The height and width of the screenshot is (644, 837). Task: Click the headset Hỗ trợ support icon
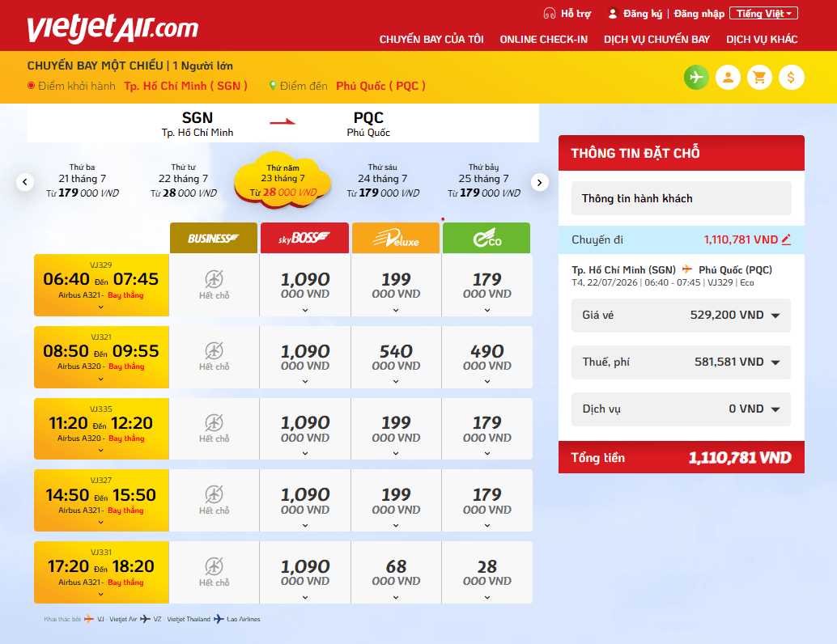[x=550, y=13]
